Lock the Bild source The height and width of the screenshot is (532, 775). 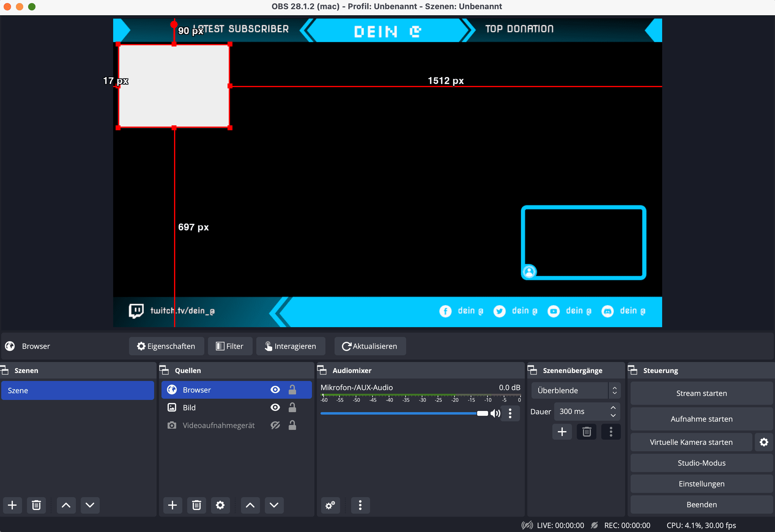[x=292, y=407]
